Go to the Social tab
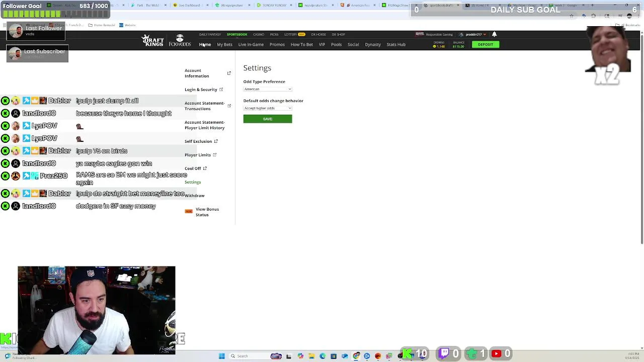 coord(353,44)
